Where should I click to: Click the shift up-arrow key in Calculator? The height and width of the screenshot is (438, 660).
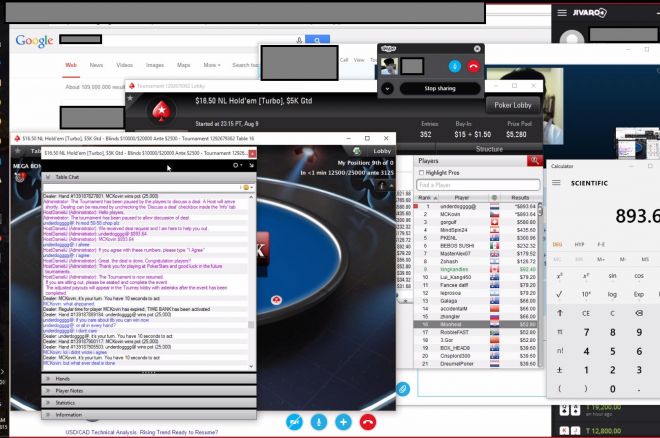560,313
